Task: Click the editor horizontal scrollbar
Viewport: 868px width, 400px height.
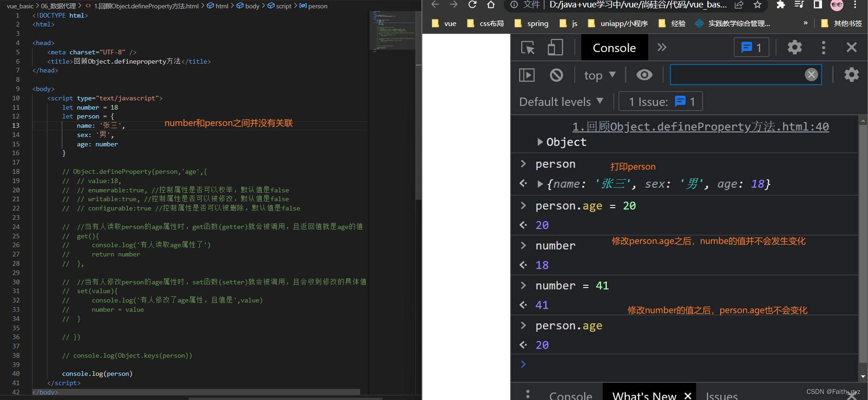Action: tap(285, 398)
